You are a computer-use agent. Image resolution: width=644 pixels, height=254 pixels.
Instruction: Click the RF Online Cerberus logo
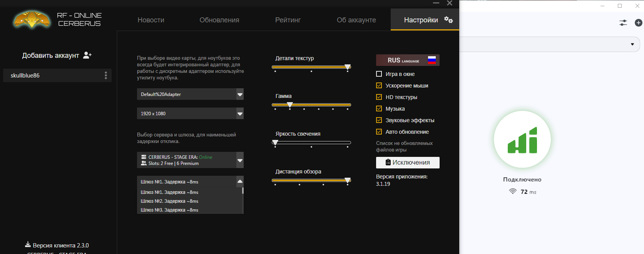(x=32, y=20)
